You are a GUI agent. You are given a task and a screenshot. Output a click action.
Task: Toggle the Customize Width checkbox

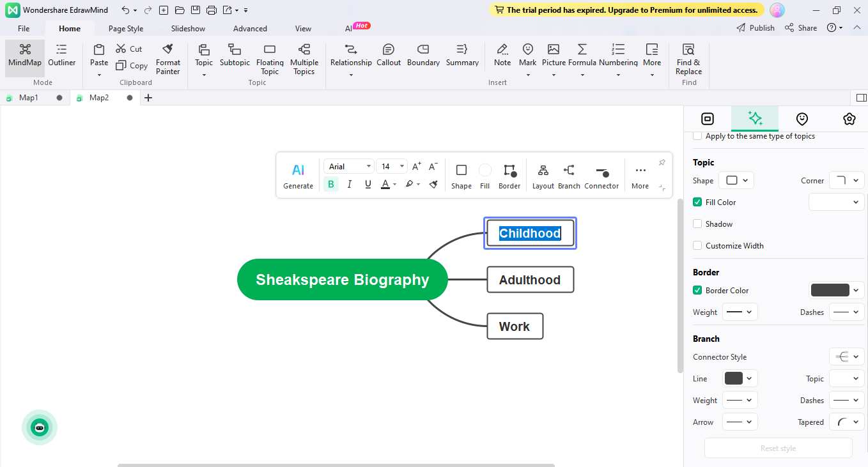698,246
